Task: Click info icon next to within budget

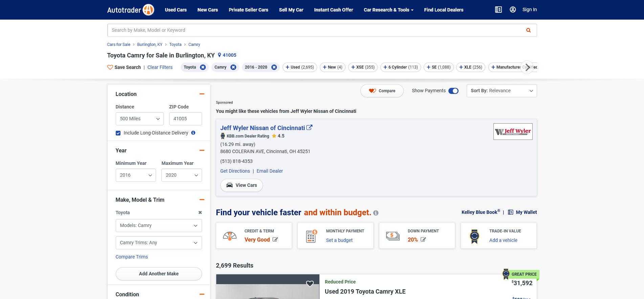Action: (376, 213)
